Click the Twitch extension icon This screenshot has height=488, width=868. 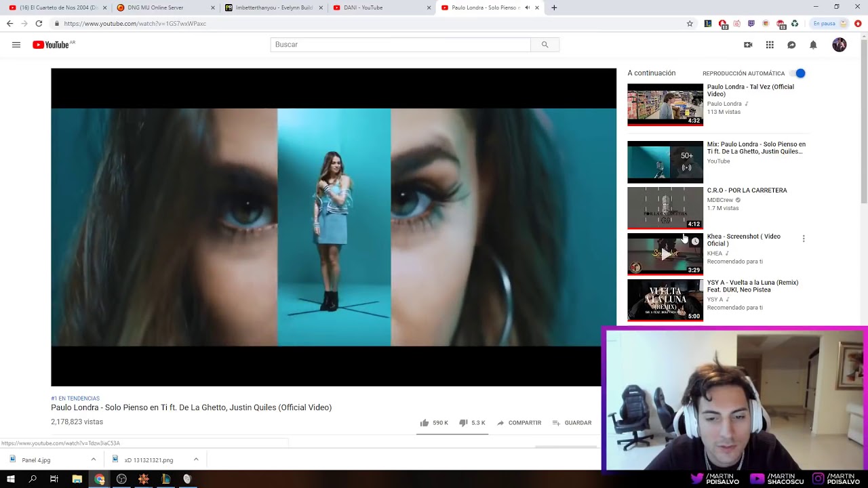click(751, 23)
